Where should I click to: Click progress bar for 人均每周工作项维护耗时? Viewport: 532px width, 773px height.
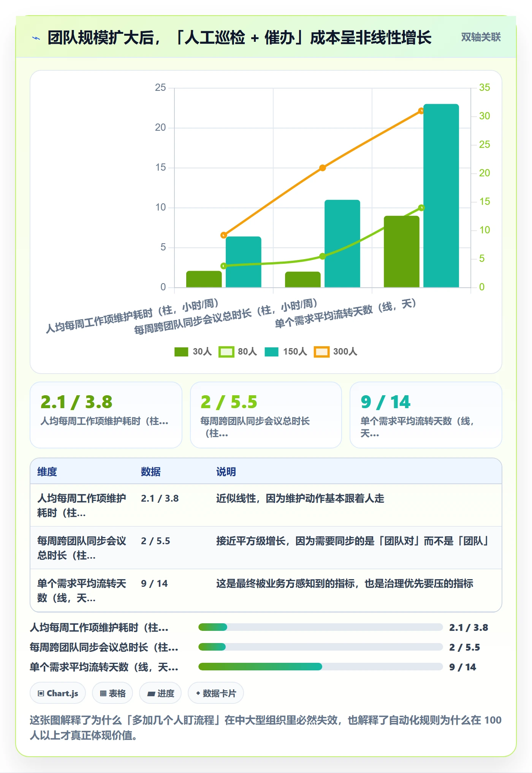(x=320, y=627)
